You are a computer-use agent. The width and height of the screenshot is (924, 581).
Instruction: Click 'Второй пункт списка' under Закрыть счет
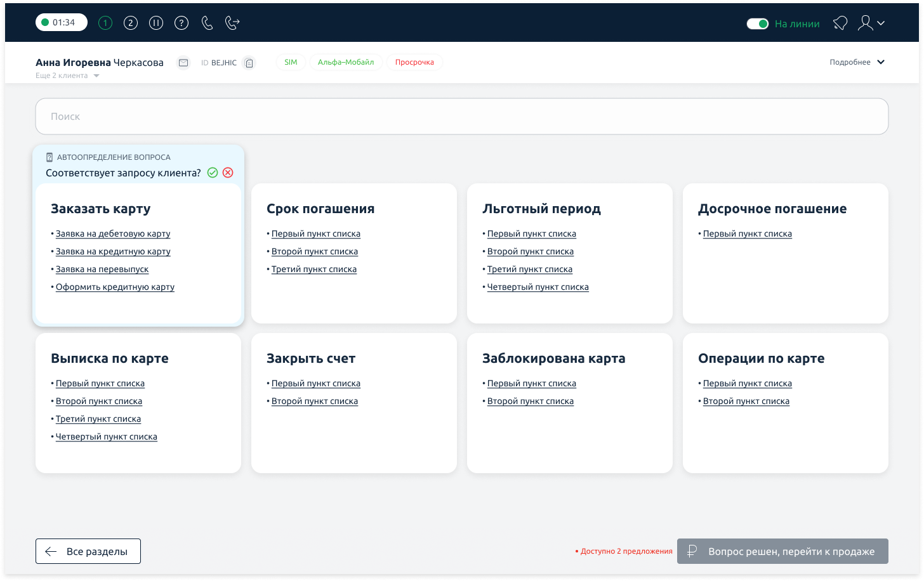[315, 401]
